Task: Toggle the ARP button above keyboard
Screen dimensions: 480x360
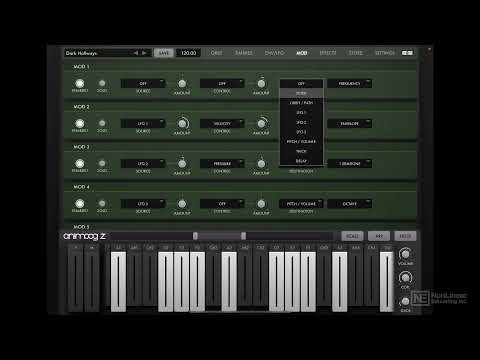Action: pos(379,236)
